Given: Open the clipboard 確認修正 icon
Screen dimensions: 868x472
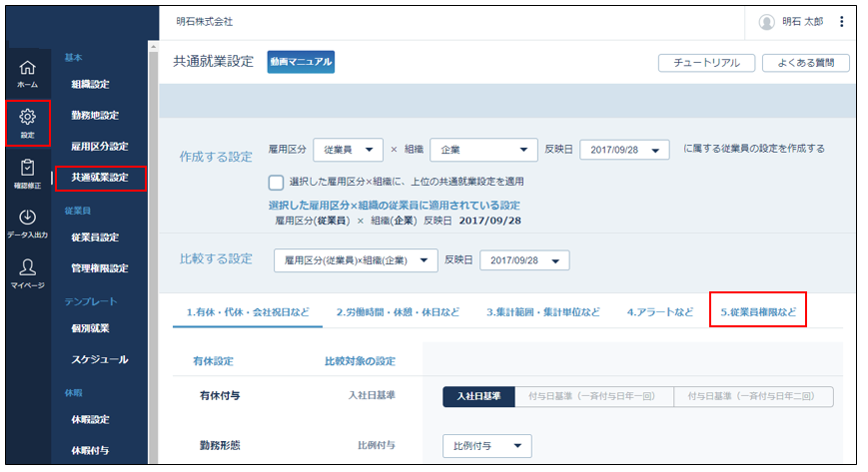Looking at the screenshot, I should pyautogui.click(x=27, y=174).
